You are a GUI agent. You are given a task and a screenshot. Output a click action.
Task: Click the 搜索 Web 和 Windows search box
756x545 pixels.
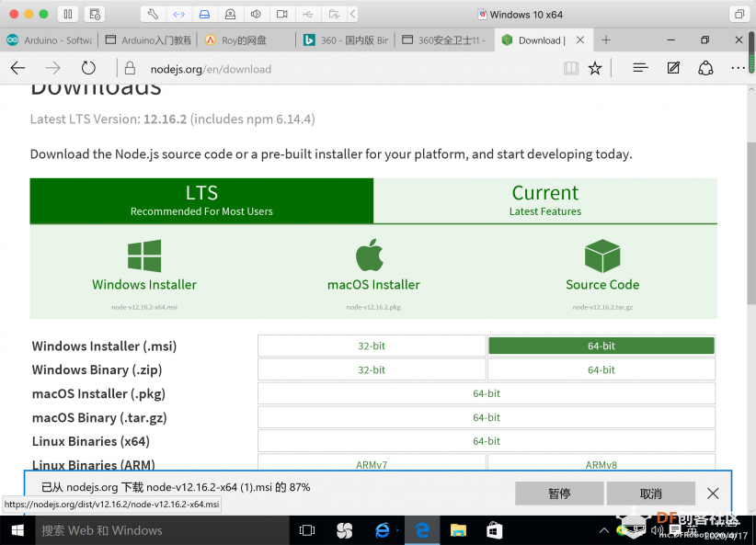162,530
